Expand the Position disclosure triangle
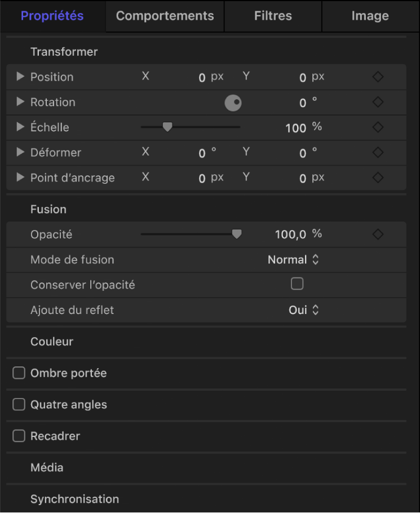 [20, 77]
